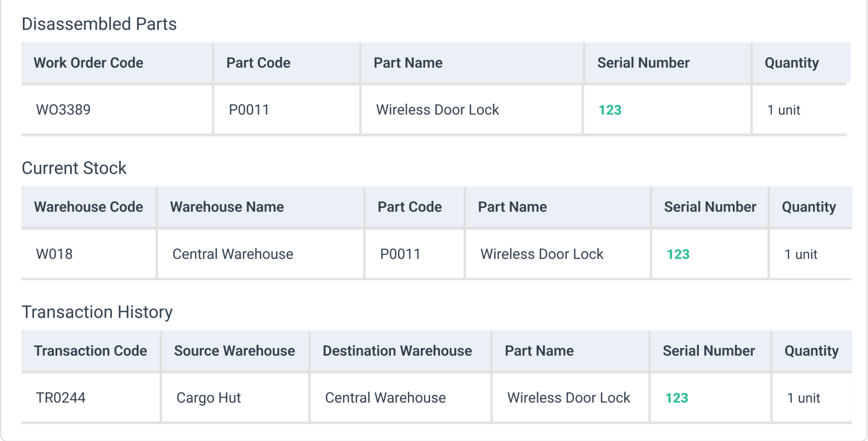Sort by Serial Number in Disassembled Parts
The image size is (868, 441).
point(643,63)
